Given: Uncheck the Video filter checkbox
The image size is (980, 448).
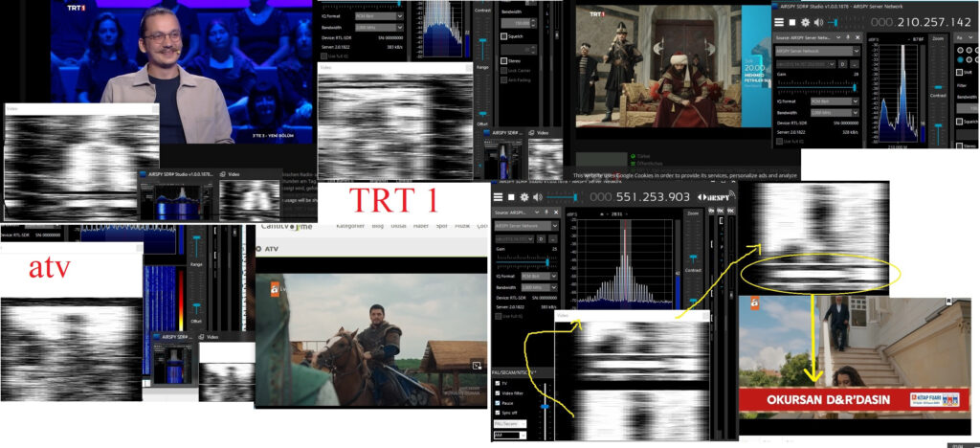Looking at the screenshot, I should 498,393.
